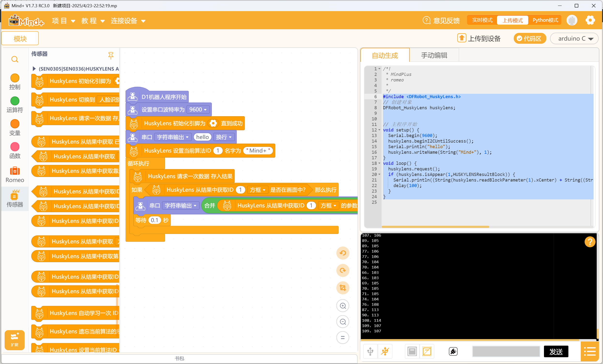Focus the serial send input field

pos(506,351)
